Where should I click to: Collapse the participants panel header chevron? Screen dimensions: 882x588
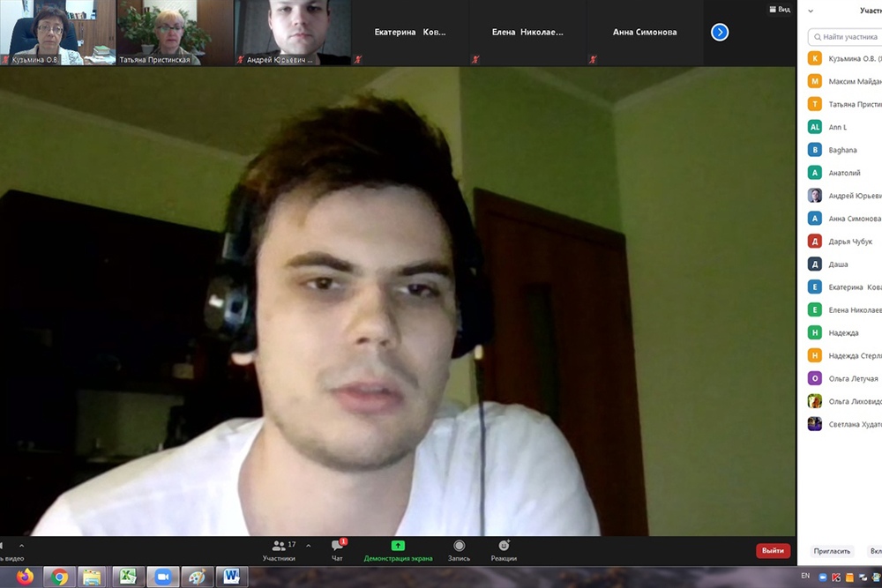click(811, 11)
